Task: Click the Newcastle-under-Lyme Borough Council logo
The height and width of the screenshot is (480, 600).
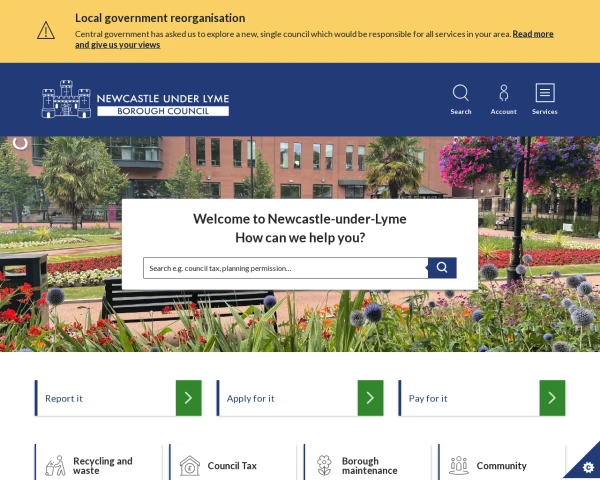Action: [135, 99]
